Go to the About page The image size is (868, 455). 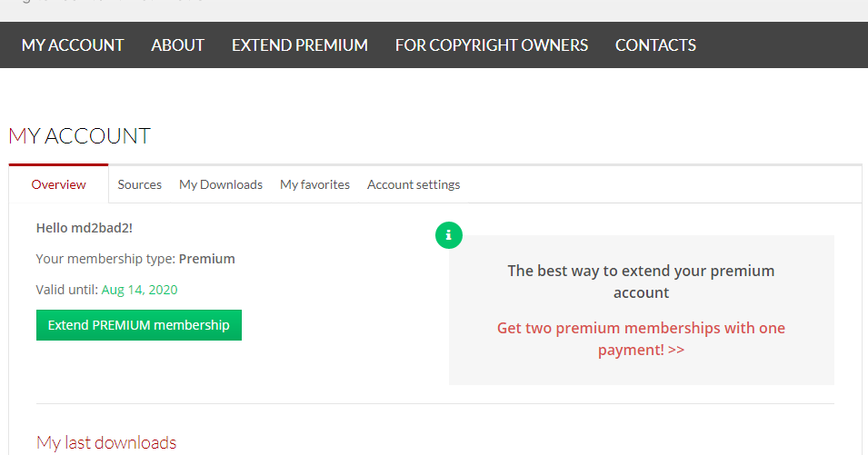click(178, 45)
